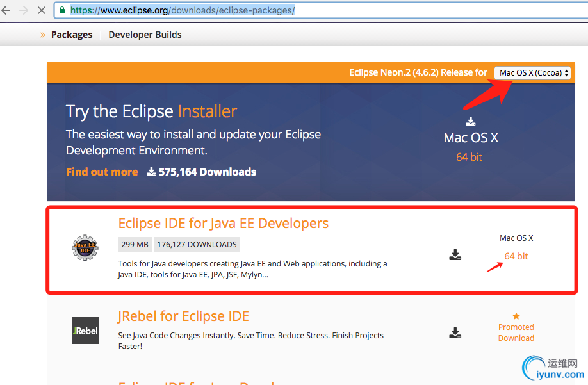Click the browser back arrow
This screenshot has width=588, height=385.
click(6, 10)
